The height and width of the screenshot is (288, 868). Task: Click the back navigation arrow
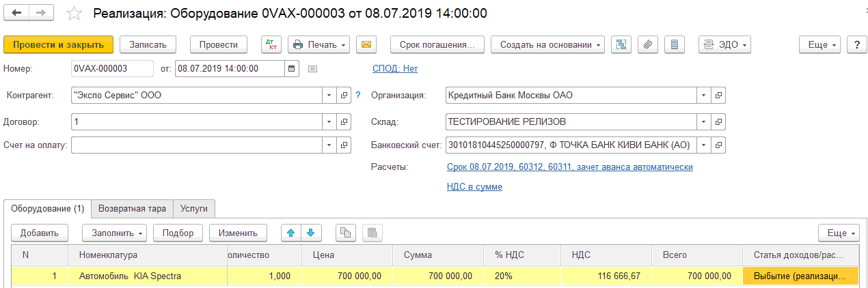(x=16, y=13)
